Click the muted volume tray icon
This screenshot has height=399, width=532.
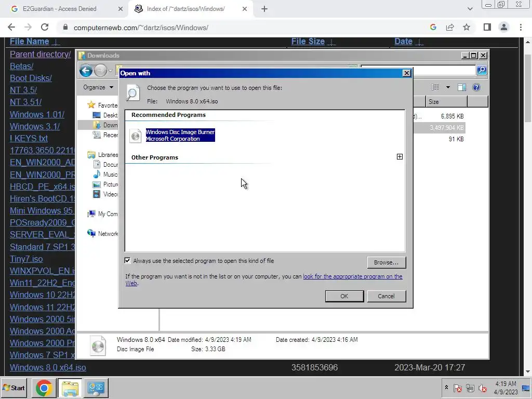[x=482, y=388]
